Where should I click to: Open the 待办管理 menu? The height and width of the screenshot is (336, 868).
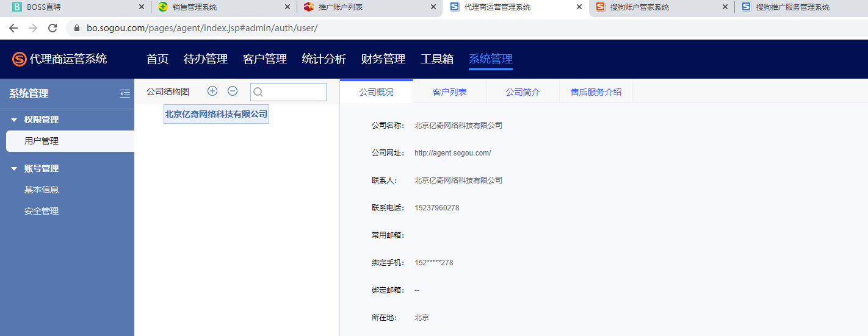(206, 59)
